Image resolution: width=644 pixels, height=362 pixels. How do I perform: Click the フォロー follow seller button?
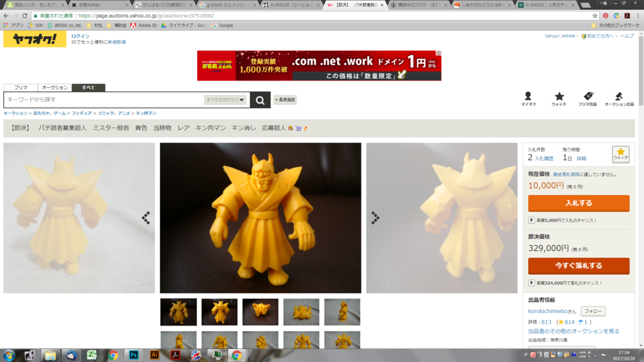coord(593,311)
